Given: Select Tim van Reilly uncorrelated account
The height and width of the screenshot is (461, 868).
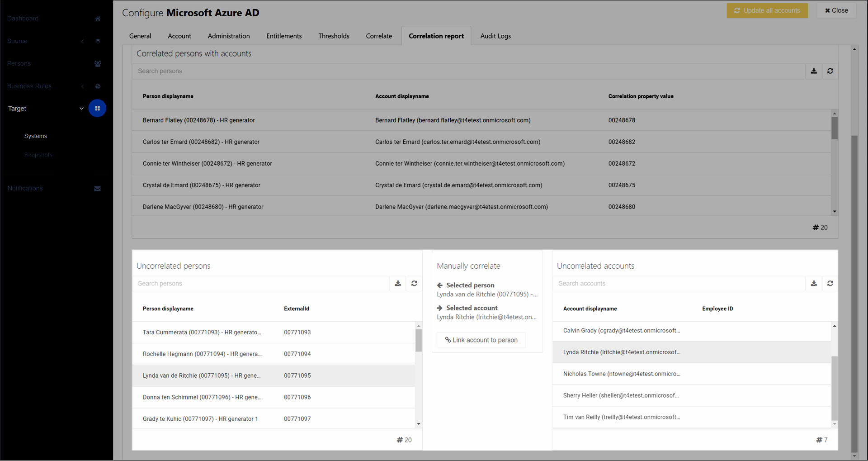Looking at the screenshot, I should click(x=692, y=418).
